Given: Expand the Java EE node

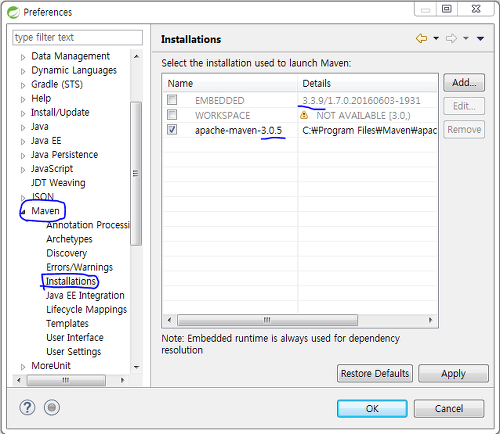Looking at the screenshot, I should (23, 142).
